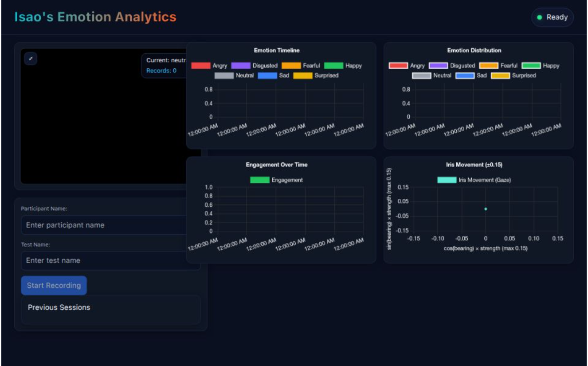Viewport: 588px width, 366px height.
Task: Open the Previous Sessions panel
Action: pyautogui.click(x=59, y=307)
